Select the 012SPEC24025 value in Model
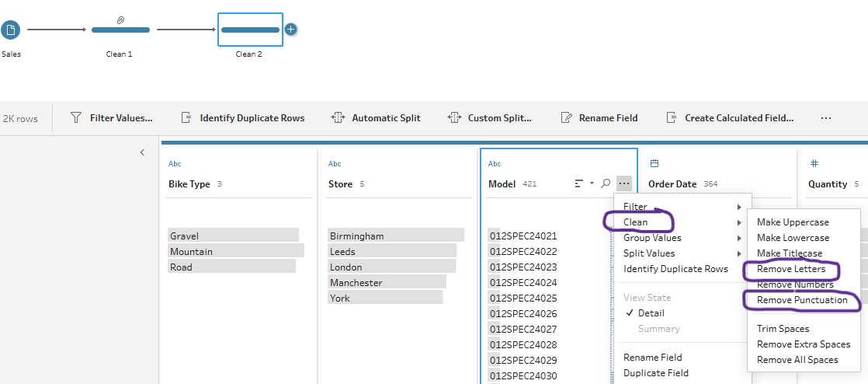This screenshot has height=384, width=868. 523,298
